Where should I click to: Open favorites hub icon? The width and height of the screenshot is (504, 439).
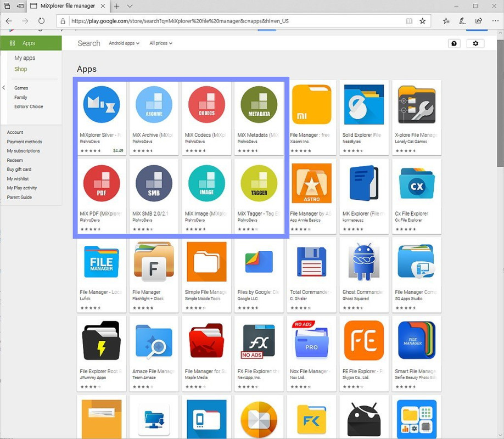(446, 21)
